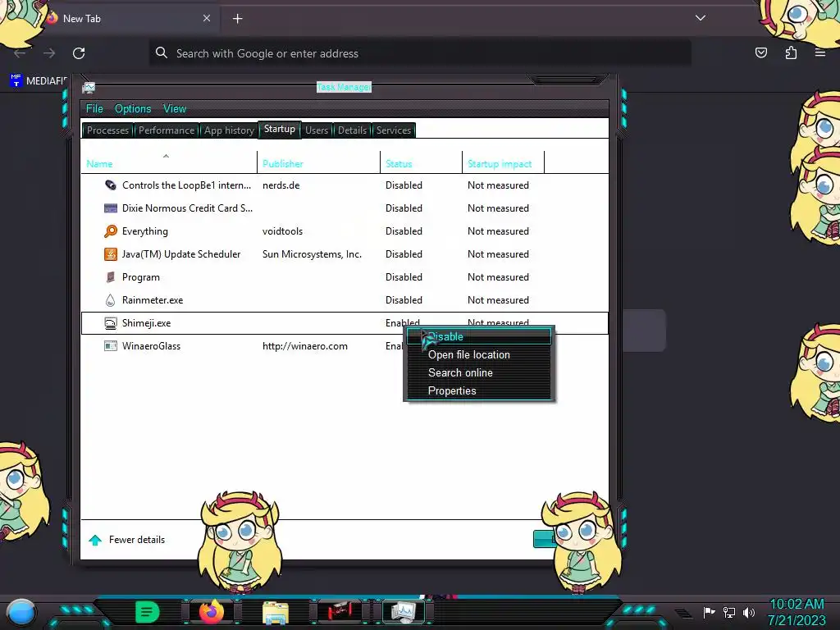
Task: Expand the Firefox list all tabs chevron
Action: pyautogui.click(x=701, y=18)
